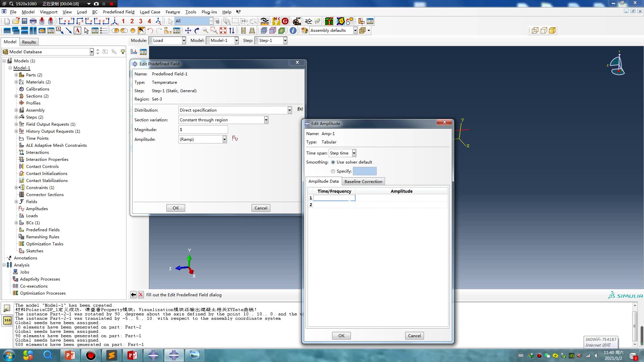Select the Specify smoothing radio button

click(x=333, y=171)
